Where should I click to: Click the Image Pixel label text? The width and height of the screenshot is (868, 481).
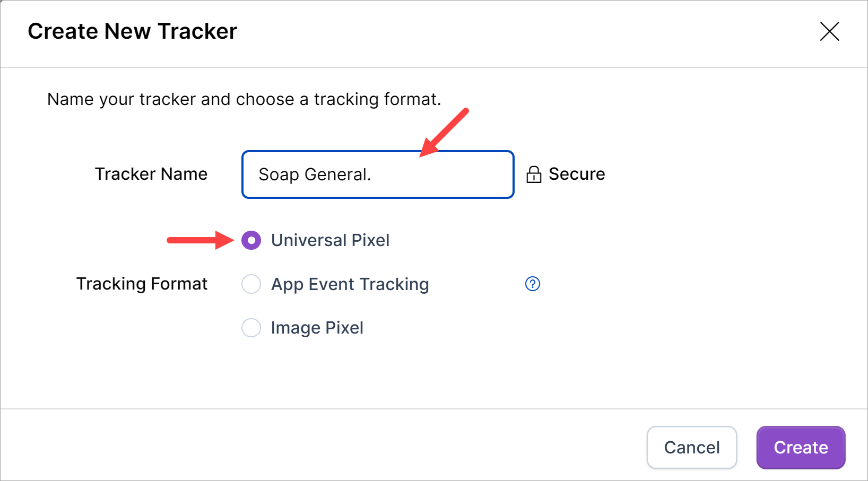tap(317, 328)
